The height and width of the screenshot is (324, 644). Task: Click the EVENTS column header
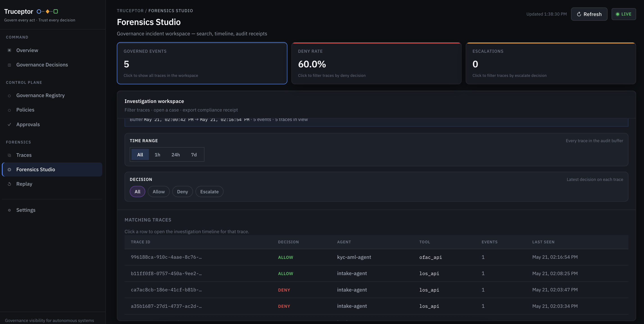[489, 242]
